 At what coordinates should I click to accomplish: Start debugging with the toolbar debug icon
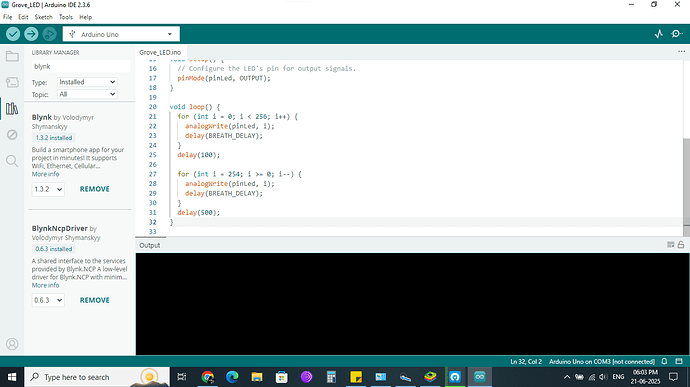(x=49, y=34)
